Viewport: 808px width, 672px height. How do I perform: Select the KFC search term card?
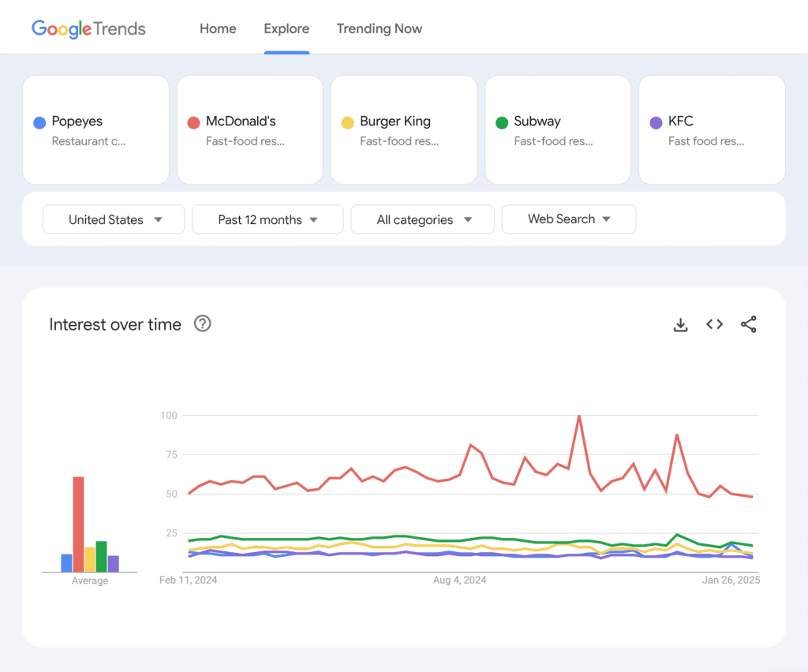[x=712, y=130]
